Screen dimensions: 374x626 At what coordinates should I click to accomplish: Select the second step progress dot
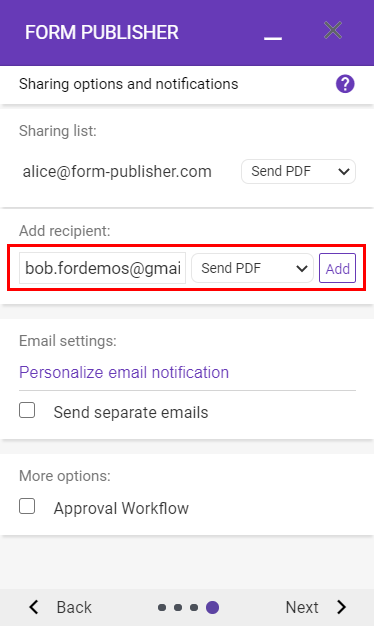coord(178,607)
